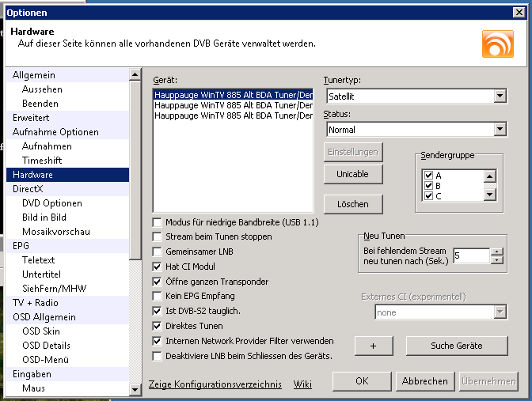
Task: Select Hardware in the sidebar
Action: tap(67, 175)
